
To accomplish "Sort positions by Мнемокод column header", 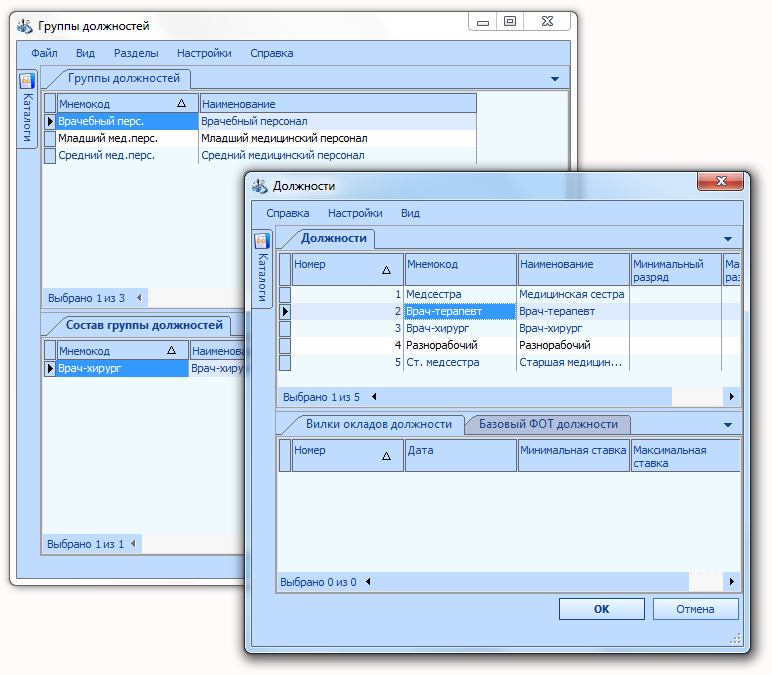I will tap(460, 269).
